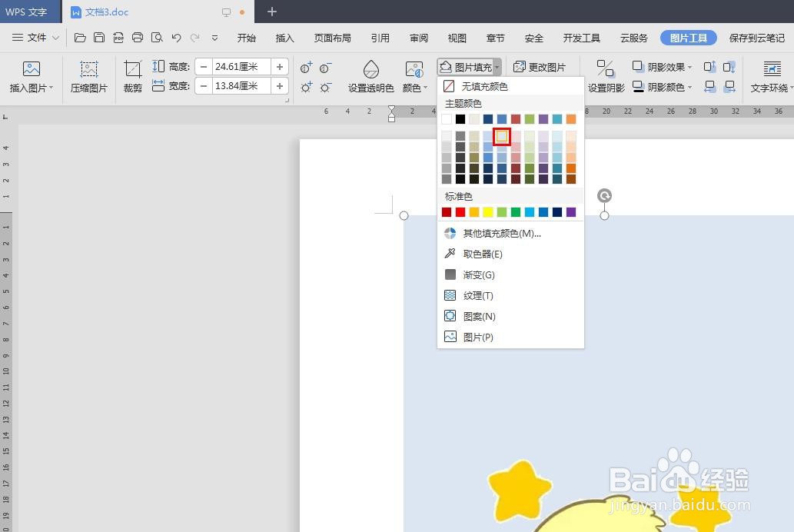Expand the Shadow Effect dropdown
Screen dimensions: 794x532
click(690, 67)
